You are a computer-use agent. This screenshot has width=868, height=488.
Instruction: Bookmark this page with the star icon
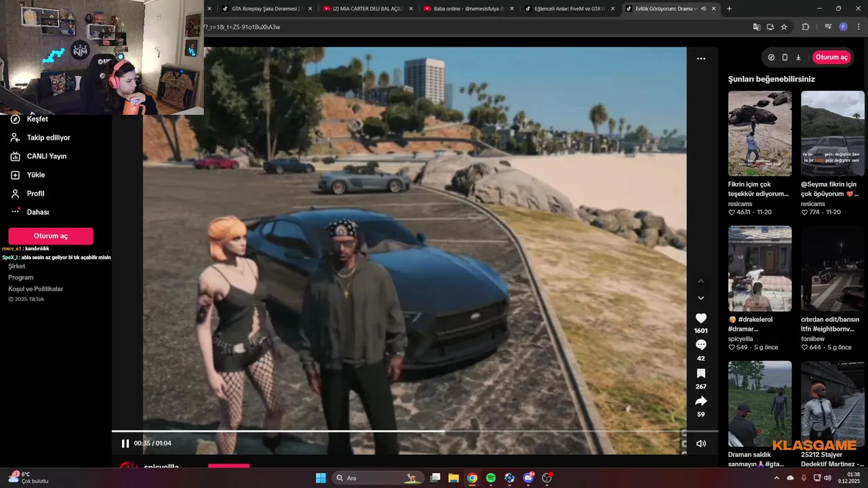tap(784, 27)
